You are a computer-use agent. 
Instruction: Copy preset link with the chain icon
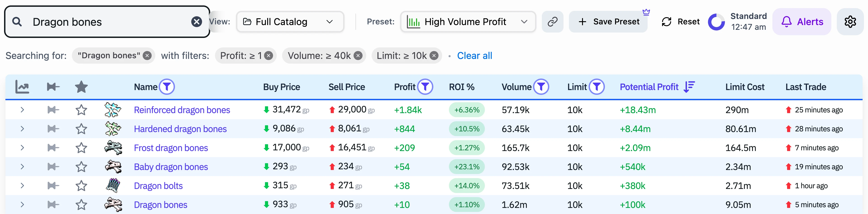(552, 22)
